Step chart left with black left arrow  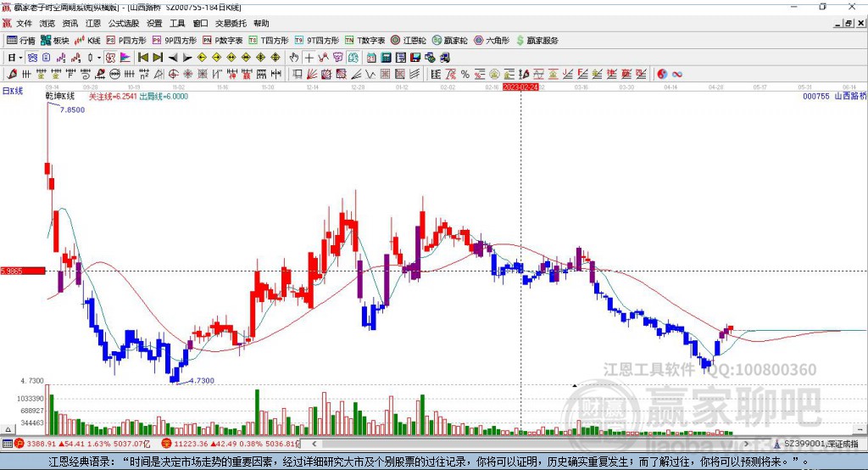[x=173, y=58]
